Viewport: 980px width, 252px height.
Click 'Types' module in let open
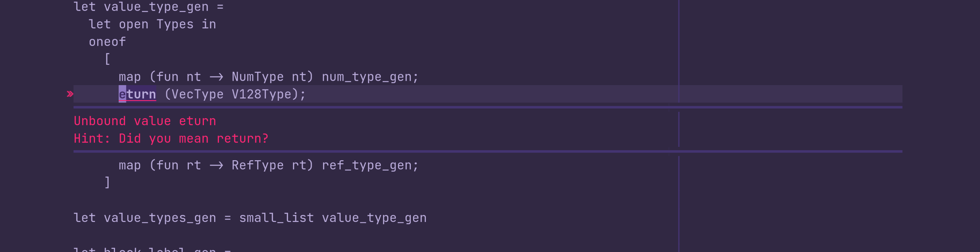175,24
